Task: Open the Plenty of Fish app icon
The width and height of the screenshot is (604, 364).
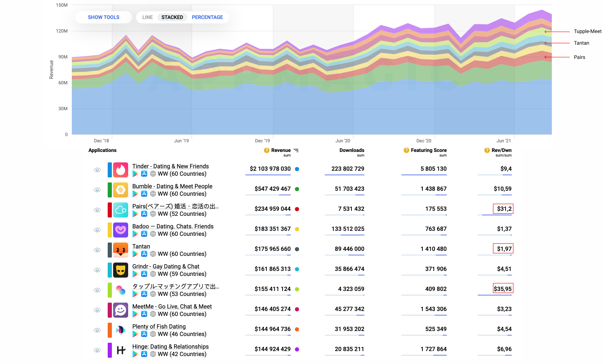Action: (x=121, y=330)
